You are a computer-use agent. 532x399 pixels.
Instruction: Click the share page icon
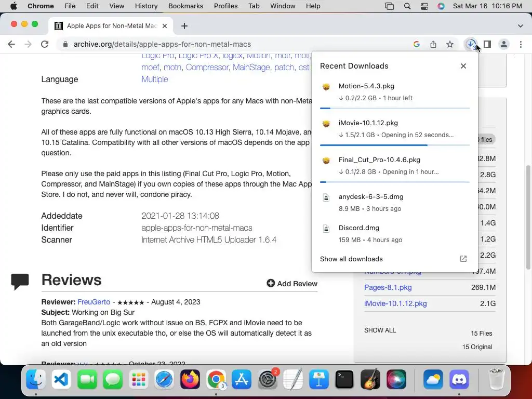pos(433,44)
